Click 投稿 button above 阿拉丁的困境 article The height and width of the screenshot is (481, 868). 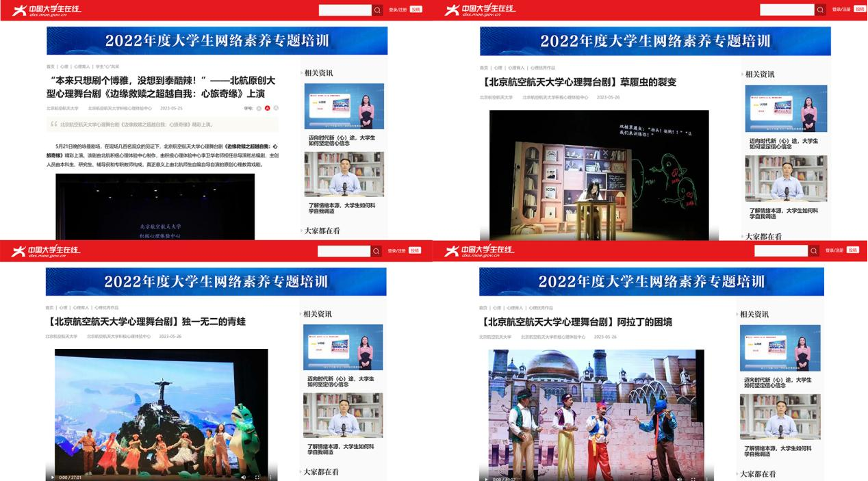pyautogui.click(x=852, y=250)
